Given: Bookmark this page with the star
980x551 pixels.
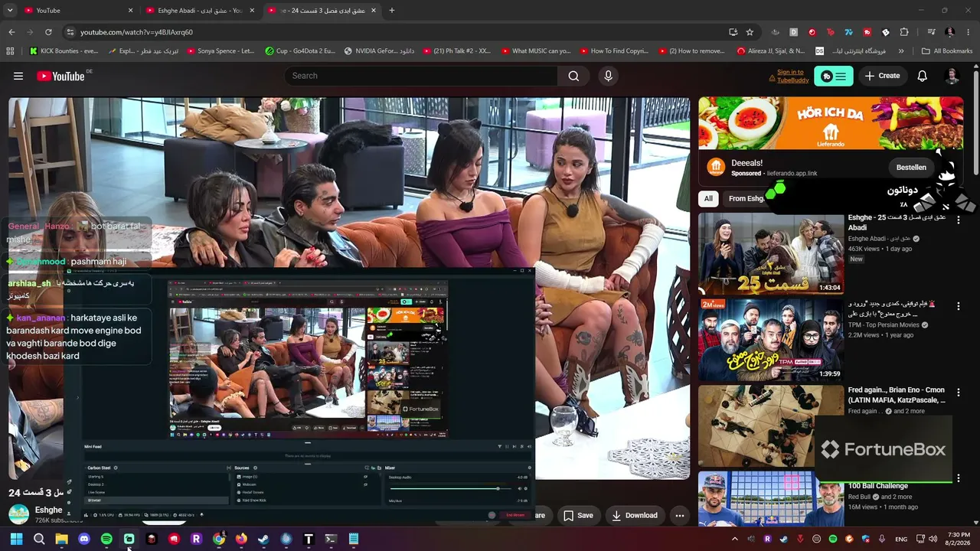Looking at the screenshot, I should pos(750,32).
